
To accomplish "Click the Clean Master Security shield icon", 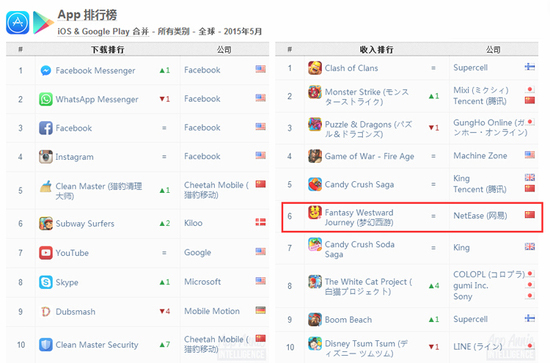I will click(x=46, y=345).
